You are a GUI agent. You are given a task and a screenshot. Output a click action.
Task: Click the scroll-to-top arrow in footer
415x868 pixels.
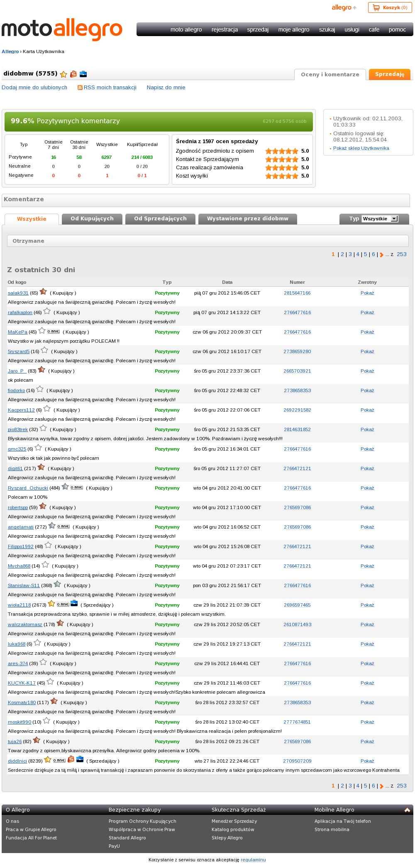tap(407, 810)
